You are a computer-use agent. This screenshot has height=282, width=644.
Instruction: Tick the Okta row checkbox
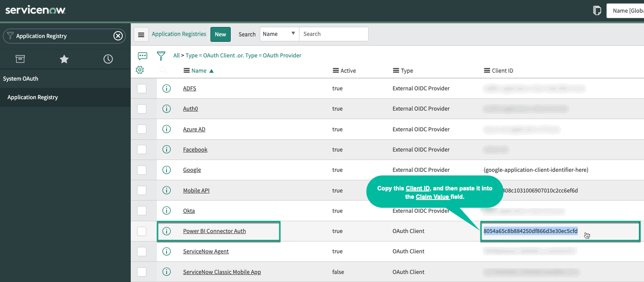click(142, 211)
